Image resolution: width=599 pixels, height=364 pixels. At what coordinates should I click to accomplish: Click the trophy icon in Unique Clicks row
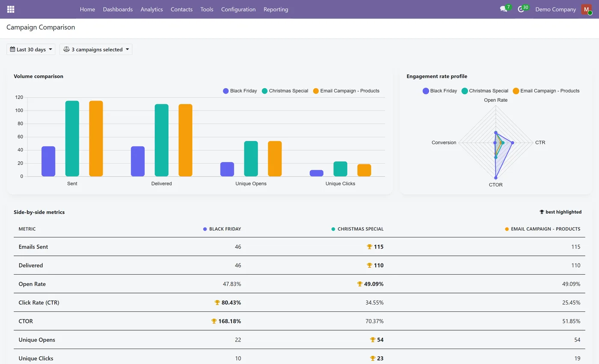point(373,358)
